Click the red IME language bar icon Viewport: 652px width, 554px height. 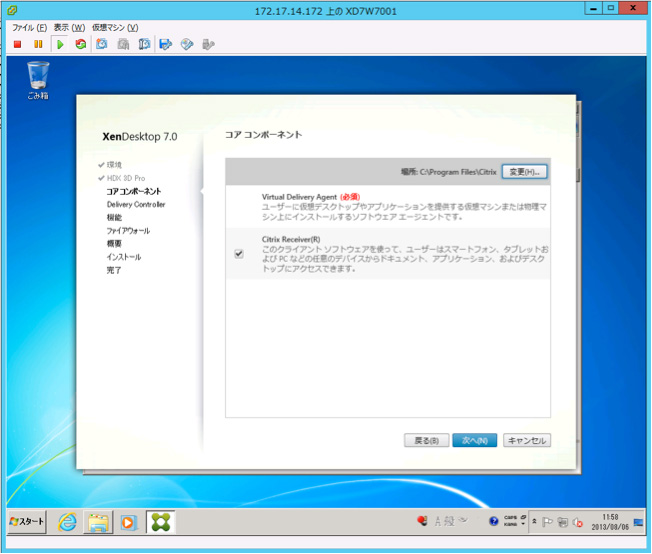(422, 521)
